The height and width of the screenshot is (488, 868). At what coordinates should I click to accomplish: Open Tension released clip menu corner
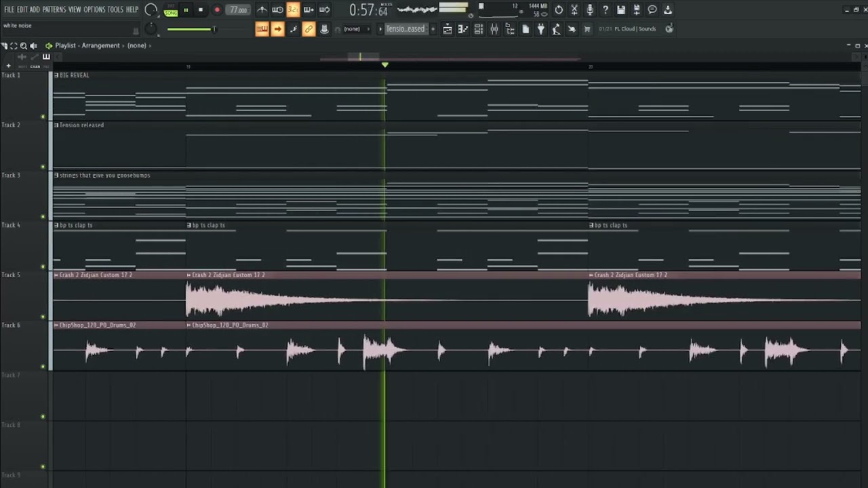(56, 125)
